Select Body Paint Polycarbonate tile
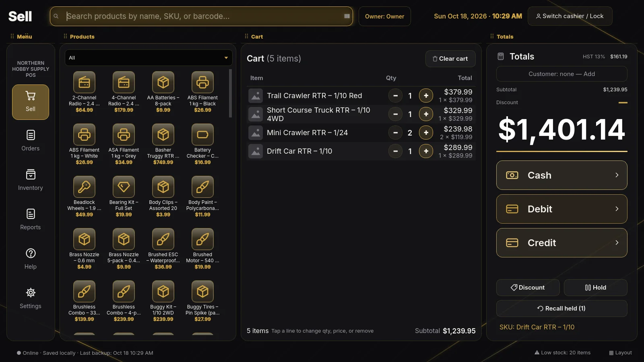644x362 pixels. click(202, 197)
